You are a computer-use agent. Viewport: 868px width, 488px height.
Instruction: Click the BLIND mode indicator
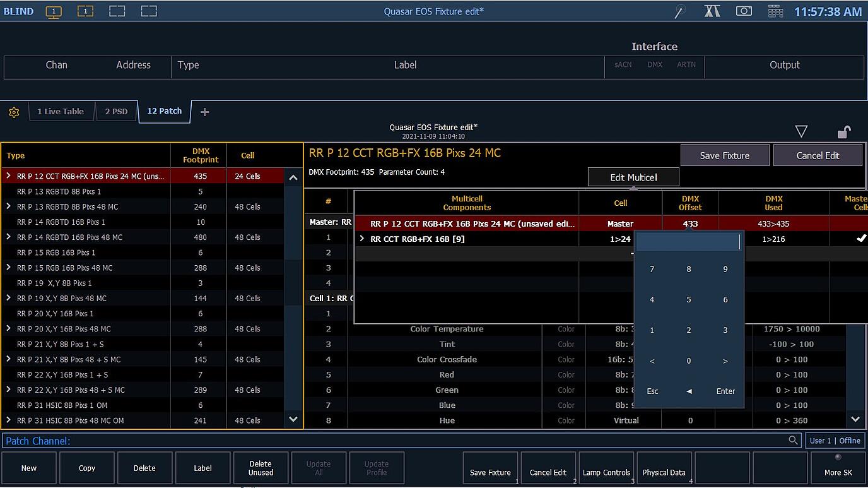coord(18,10)
